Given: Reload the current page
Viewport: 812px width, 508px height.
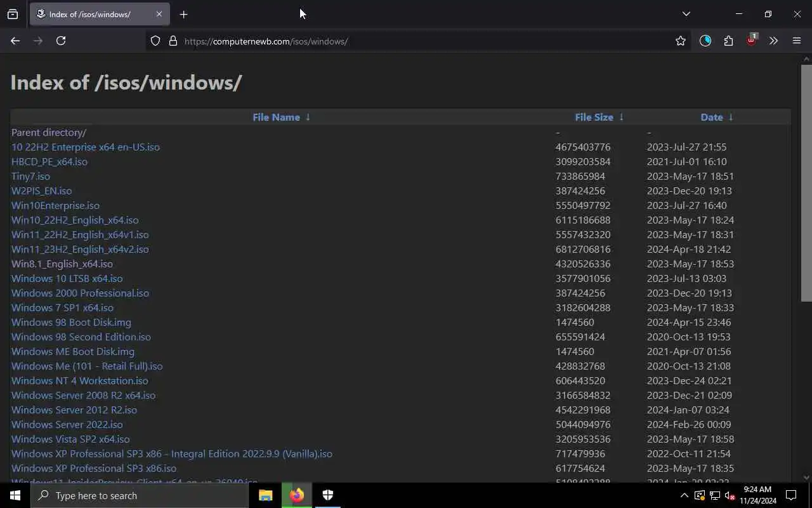Looking at the screenshot, I should pyautogui.click(x=61, y=41).
